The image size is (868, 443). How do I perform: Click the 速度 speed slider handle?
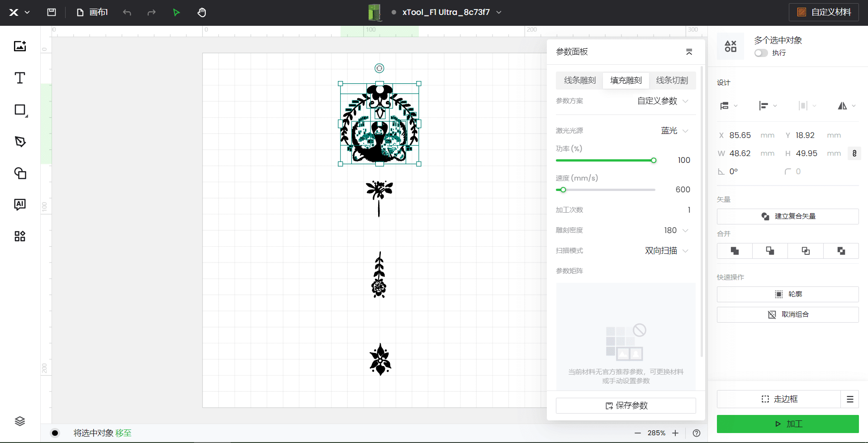click(563, 190)
